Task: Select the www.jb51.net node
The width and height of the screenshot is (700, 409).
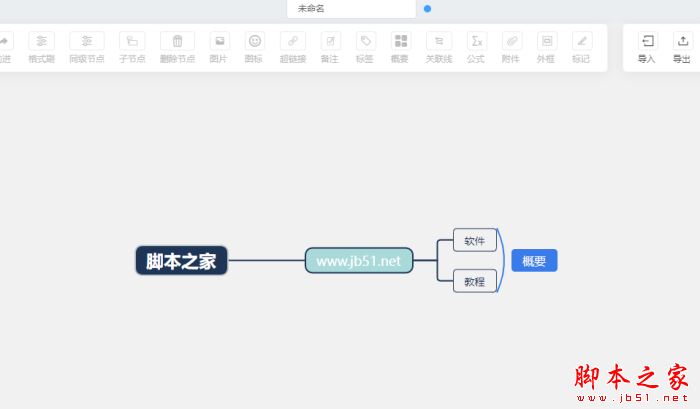Action: click(x=359, y=261)
